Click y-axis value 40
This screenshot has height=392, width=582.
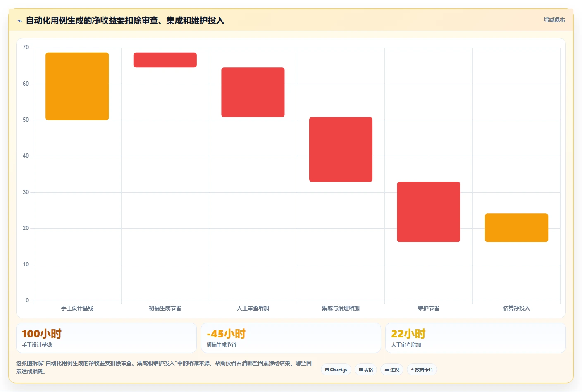tap(26, 156)
